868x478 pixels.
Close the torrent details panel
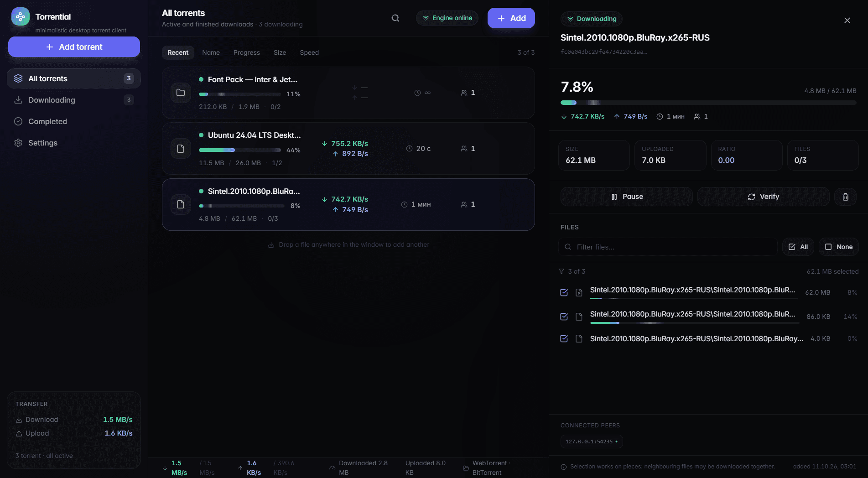click(x=847, y=21)
